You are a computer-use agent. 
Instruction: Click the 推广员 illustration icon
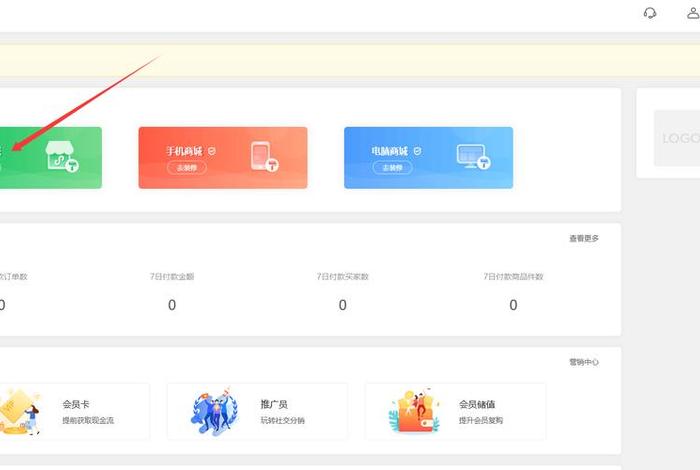coord(215,411)
